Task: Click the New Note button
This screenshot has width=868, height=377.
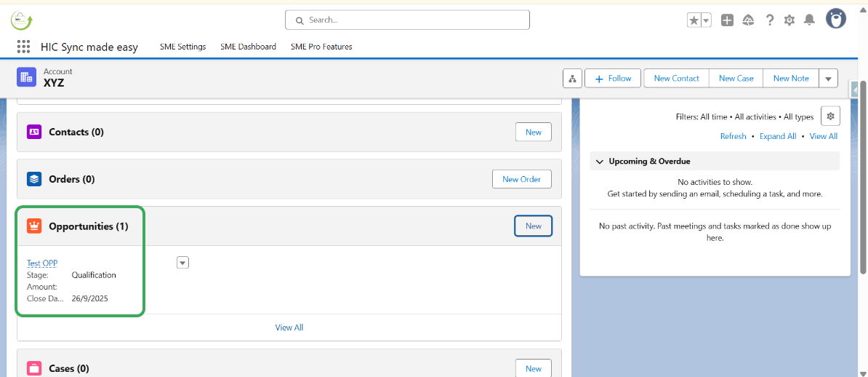Action: click(791, 79)
